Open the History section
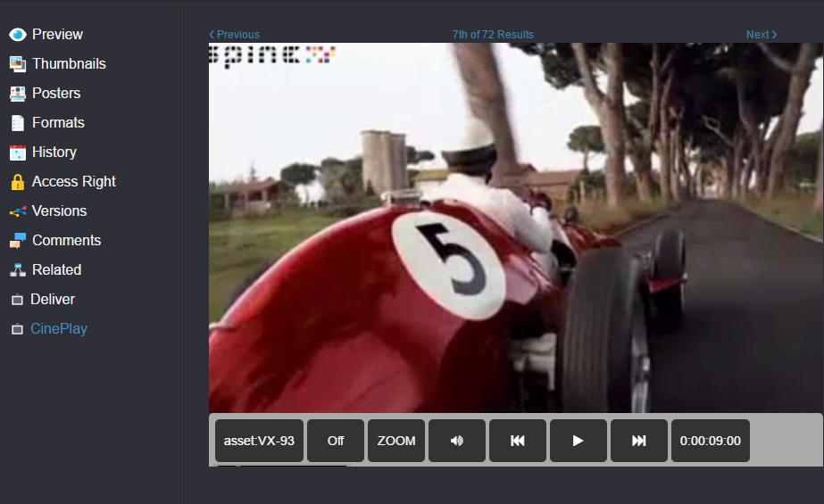 [54, 152]
